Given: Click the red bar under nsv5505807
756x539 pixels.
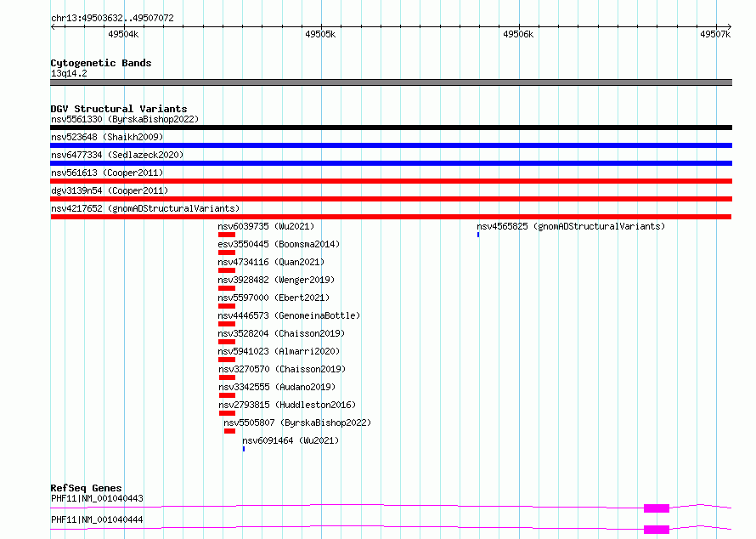Looking at the screenshot, I should click(229, 431).
